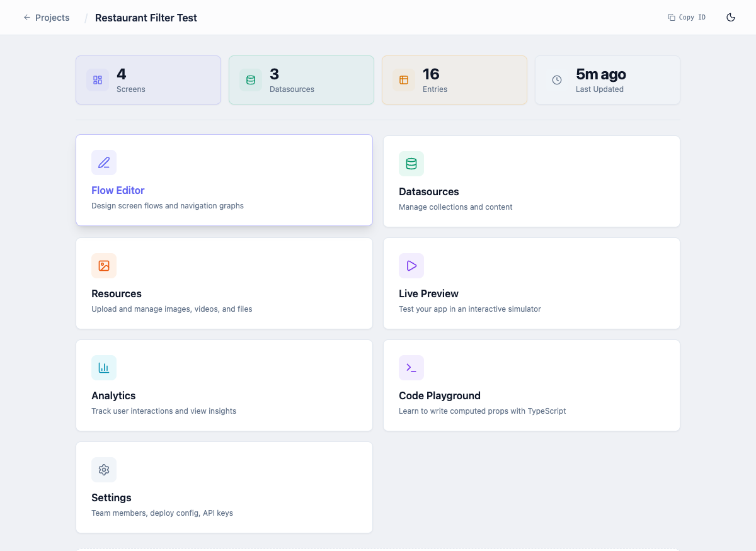
Task: Select the Flow Editor pen icon
Action: coord(104,162)
